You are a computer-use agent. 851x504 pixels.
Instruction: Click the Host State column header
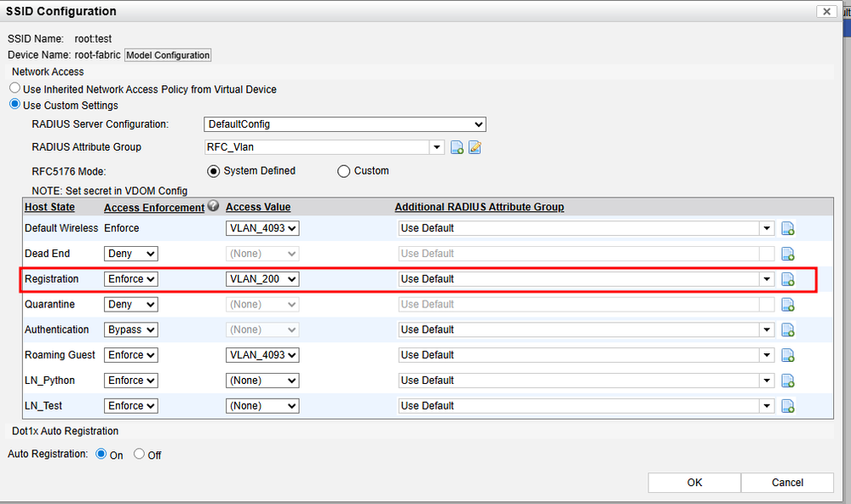(49, 207)
